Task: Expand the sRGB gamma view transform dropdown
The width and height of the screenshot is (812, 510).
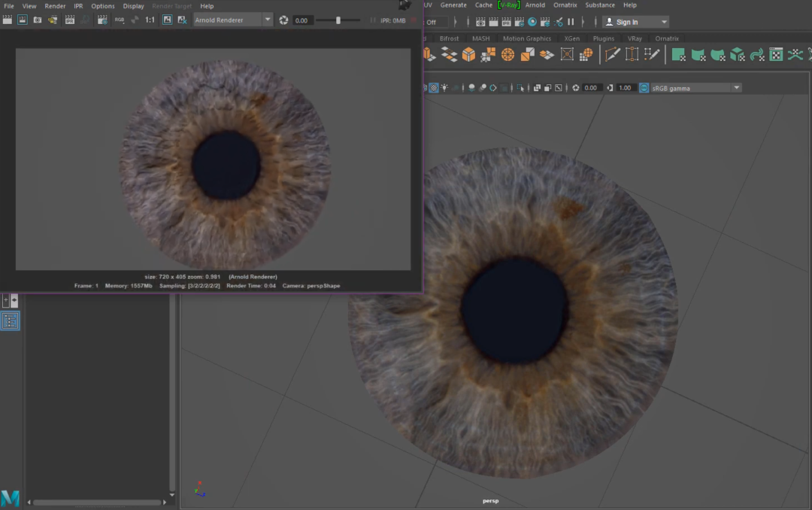Action: coord(736,88)
